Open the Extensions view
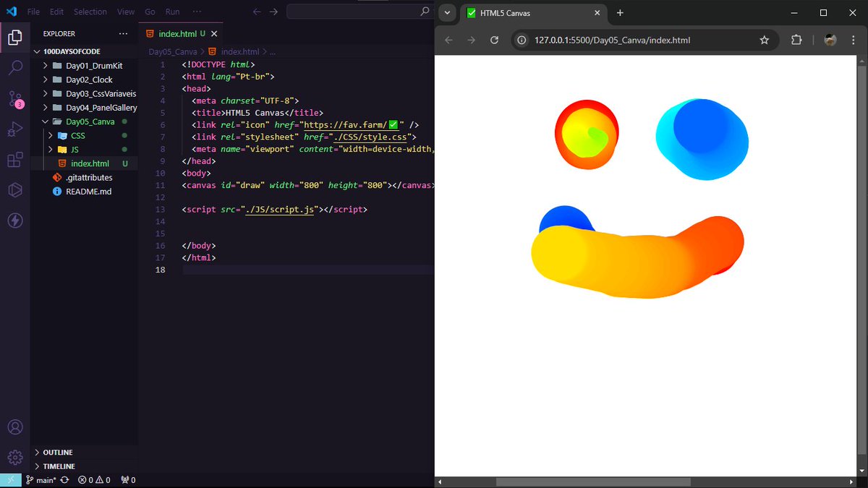Screen dimensions: 868x488 point(15,159)
